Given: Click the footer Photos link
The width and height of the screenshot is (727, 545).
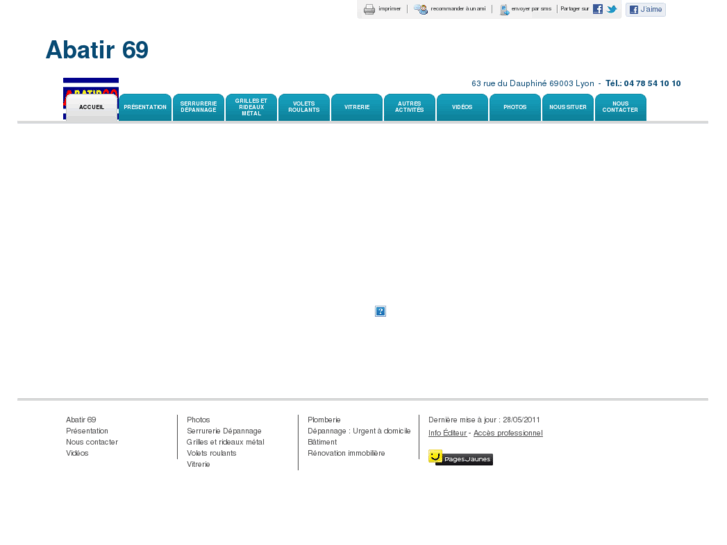Looking at the screenshot, I should 198,420.
